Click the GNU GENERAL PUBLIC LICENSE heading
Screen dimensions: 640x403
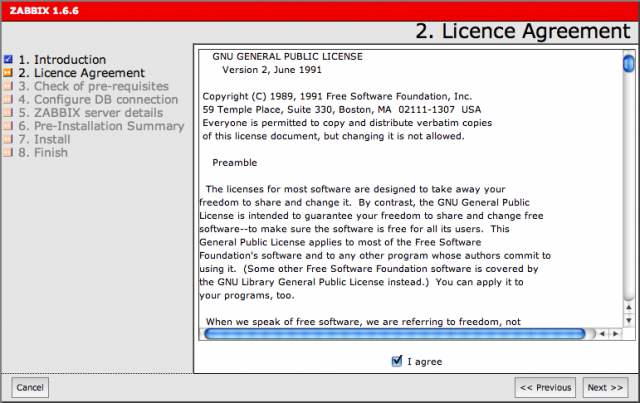287,56
